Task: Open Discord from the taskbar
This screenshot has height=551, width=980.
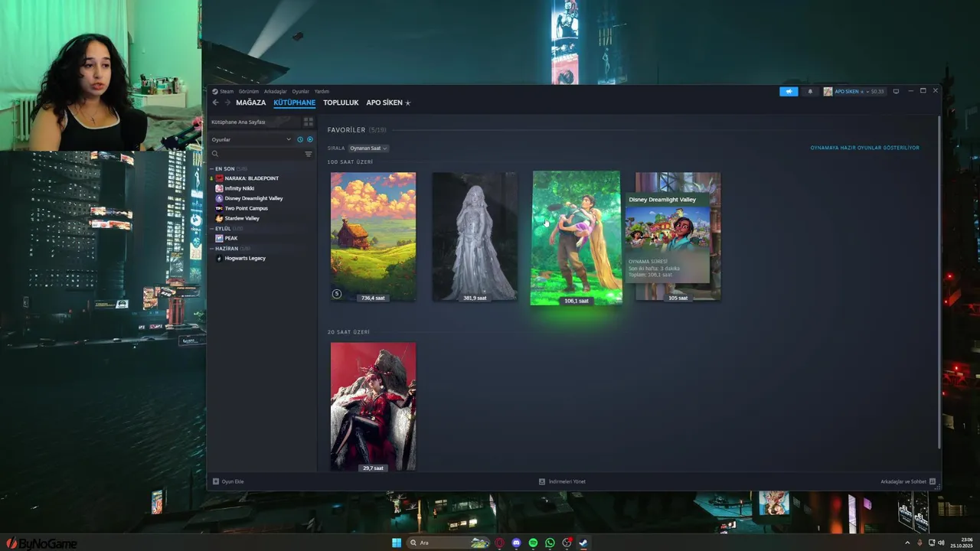Action: (x=516, y=543)
